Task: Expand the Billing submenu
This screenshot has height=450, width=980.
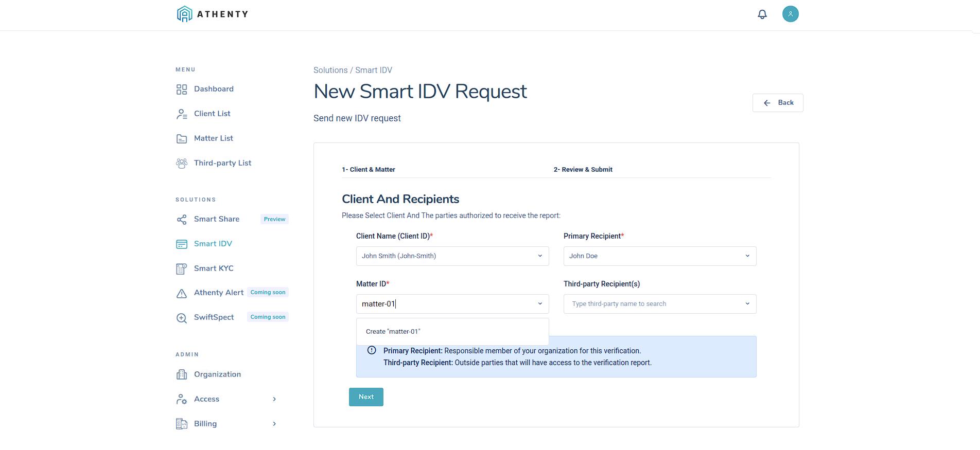Action: 226,424
